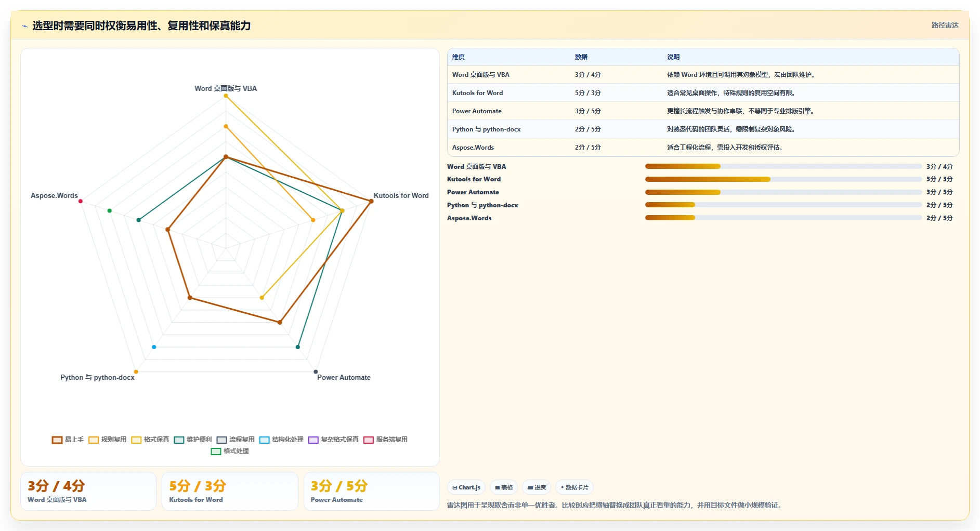
Task: Click the 维度 column header
Action: 459,57
